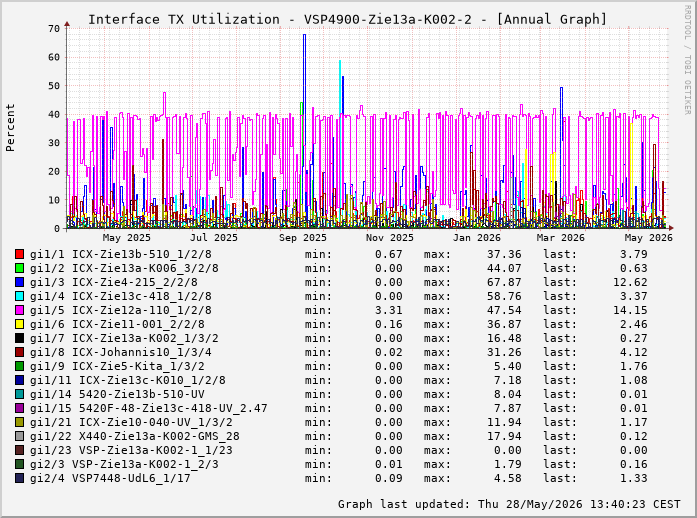Click the graph title text
697x518 pixels.
347,20
